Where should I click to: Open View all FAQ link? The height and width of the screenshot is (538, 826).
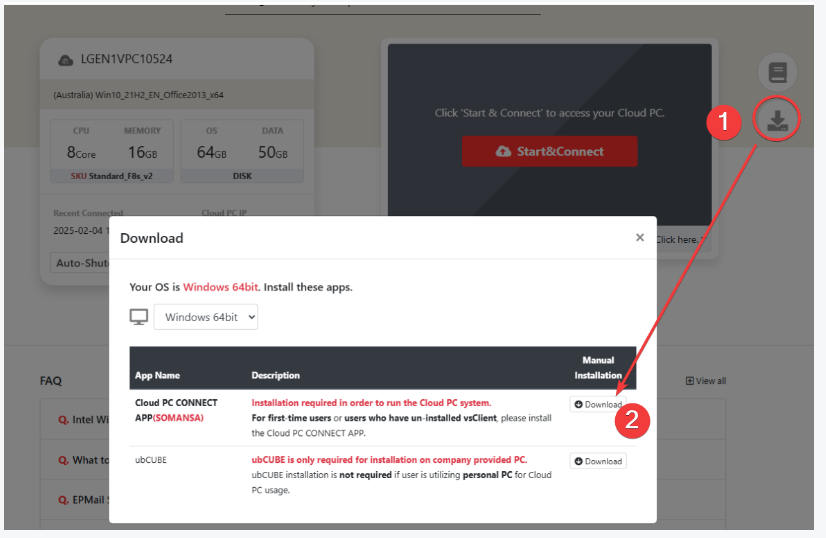point(706,381)
